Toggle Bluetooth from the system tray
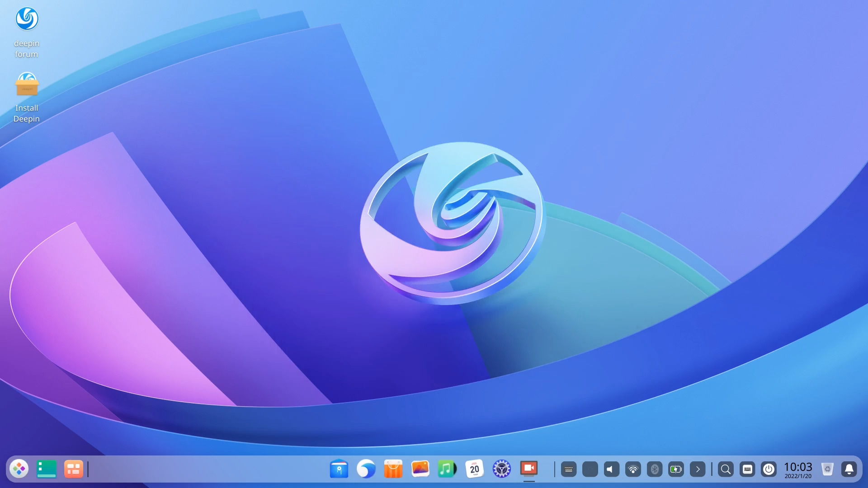 coord(655,469)
